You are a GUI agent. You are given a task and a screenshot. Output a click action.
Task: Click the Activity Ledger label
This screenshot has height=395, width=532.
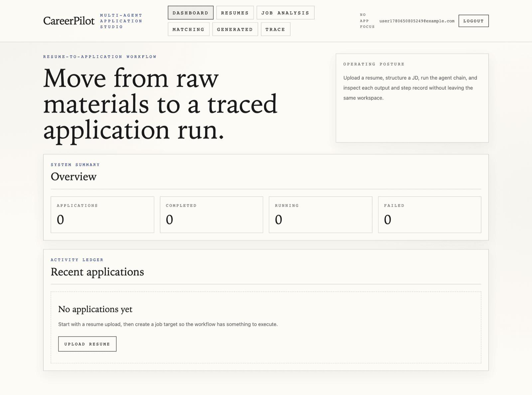click(77, 260)
